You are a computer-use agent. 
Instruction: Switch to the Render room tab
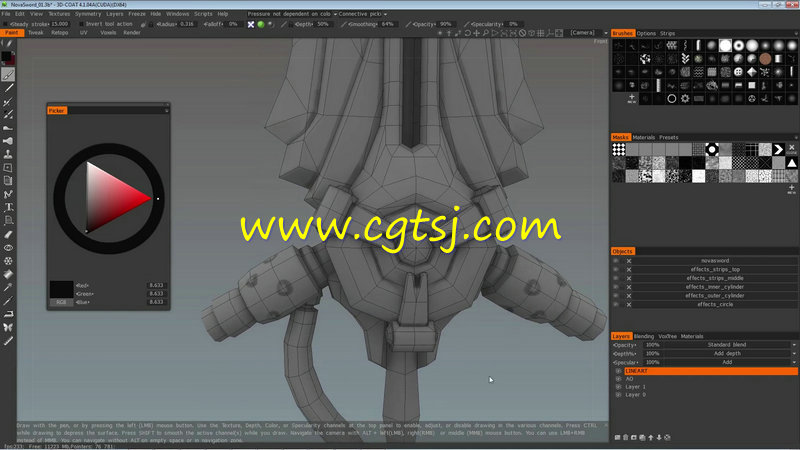click(132, 33)
